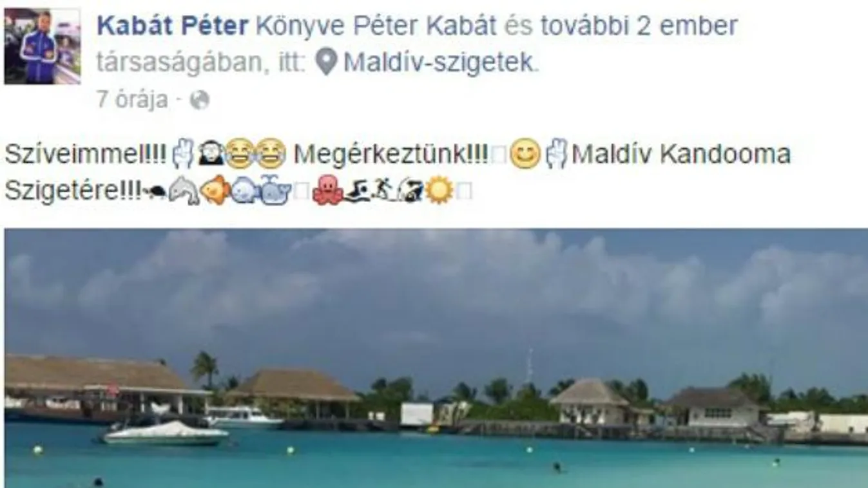The width and height of the screenshot is (868, 488).
Task: Click the first victory hand emoji after Szíveimmel
Action: tap(182, 155)
